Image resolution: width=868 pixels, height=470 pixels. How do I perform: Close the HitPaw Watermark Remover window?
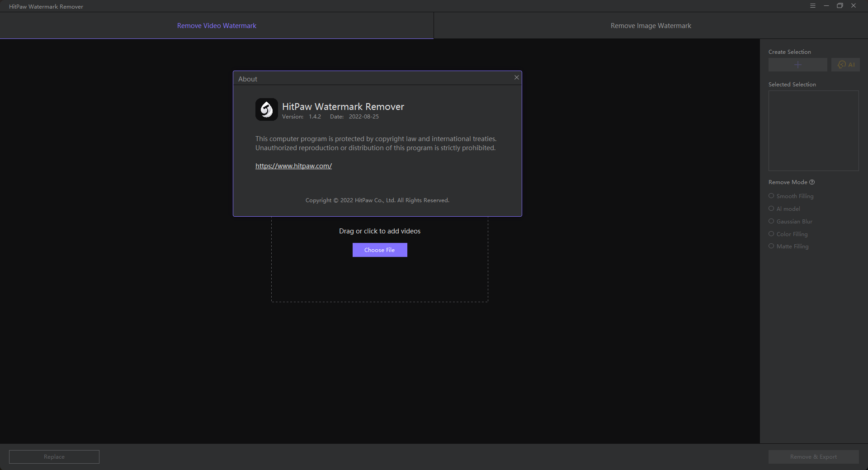coord(854,6)
